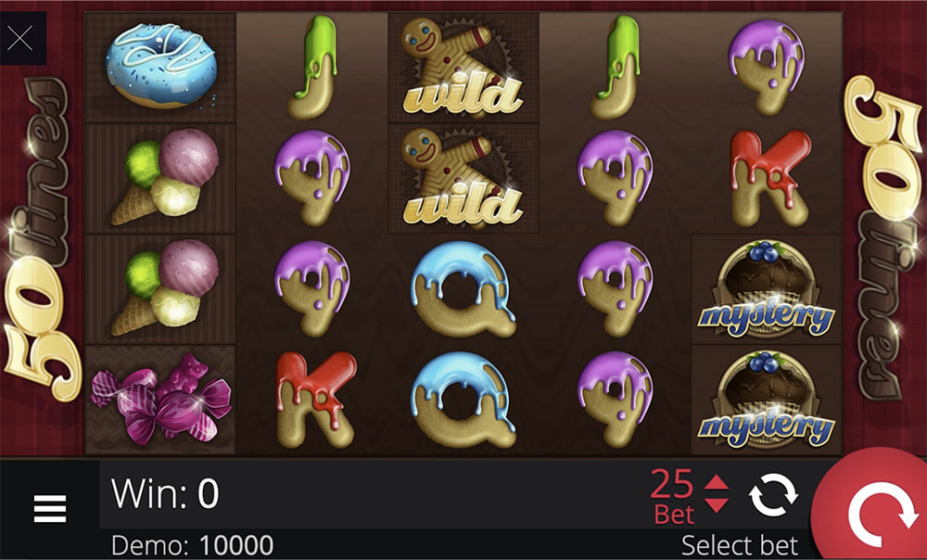927x560 pixels.
Task: Select the pink wrapped candies symbol
Action: point(160,400)
